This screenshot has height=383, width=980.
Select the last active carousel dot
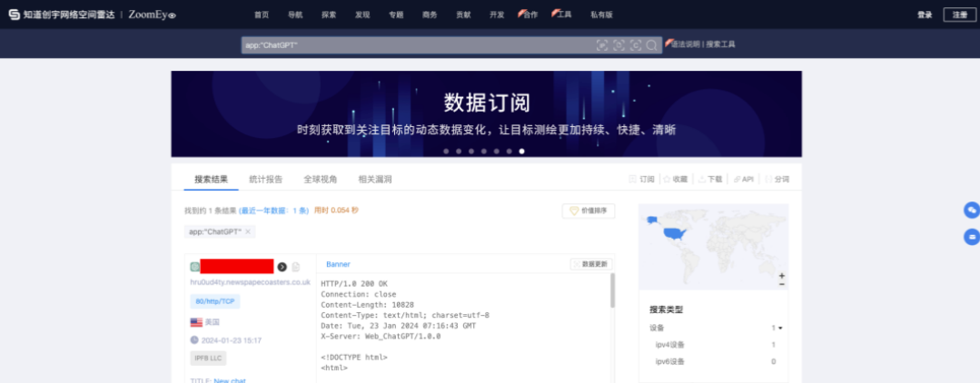point(522,152)
